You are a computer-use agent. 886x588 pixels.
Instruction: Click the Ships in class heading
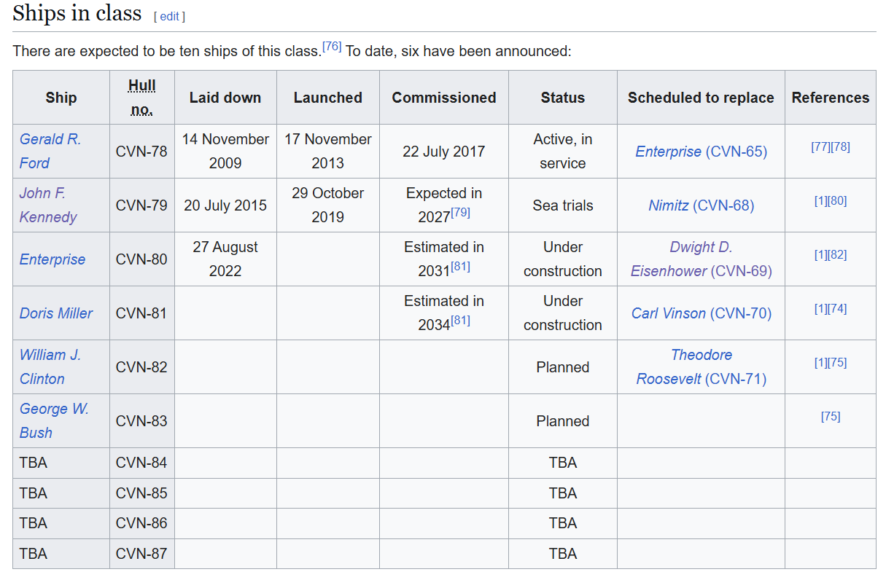(x=77, y=14)
